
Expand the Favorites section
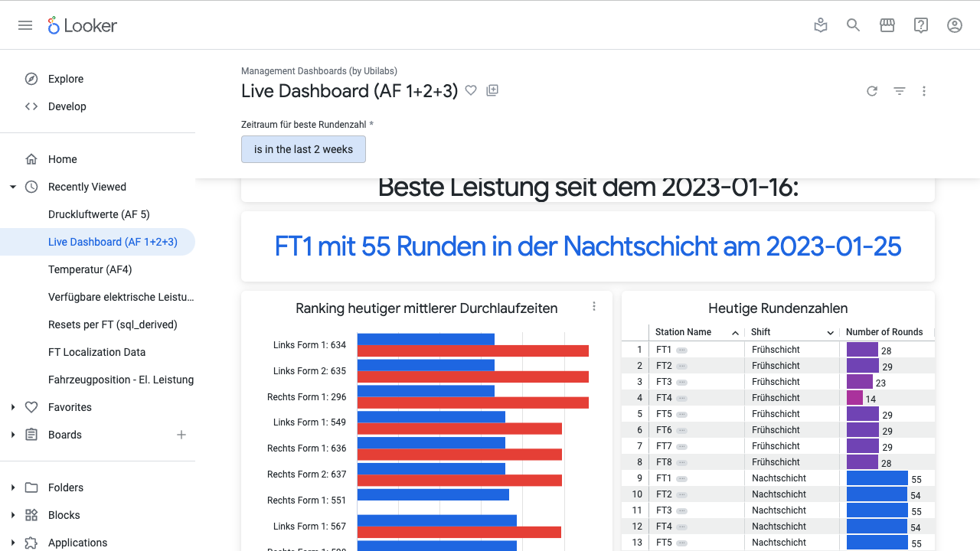(13, 407)
